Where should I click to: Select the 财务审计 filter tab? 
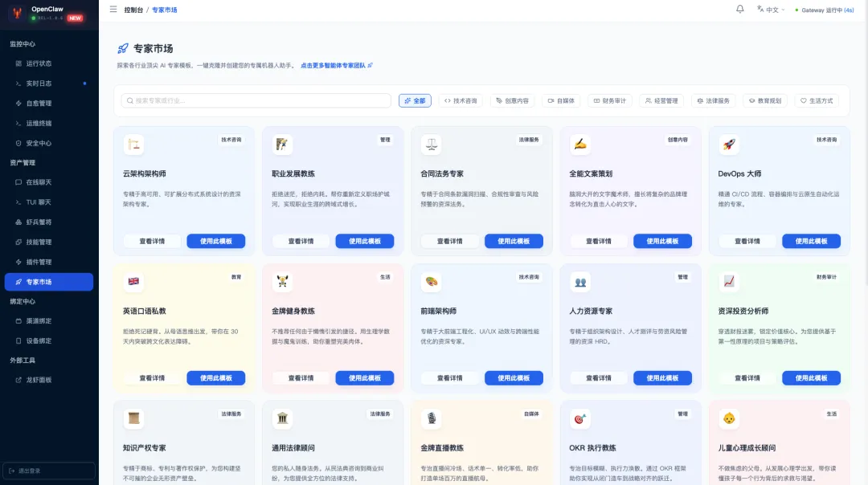pos(609,100)
